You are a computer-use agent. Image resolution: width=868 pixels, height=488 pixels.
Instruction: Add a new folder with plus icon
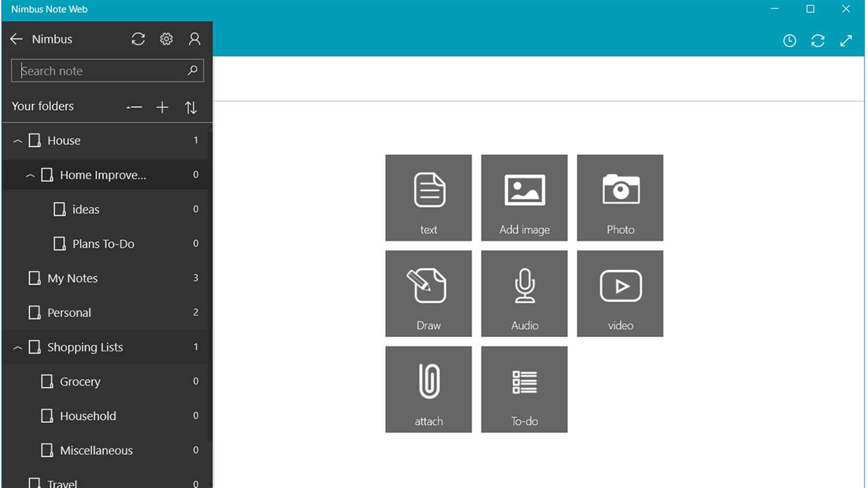tap(162, 107)
